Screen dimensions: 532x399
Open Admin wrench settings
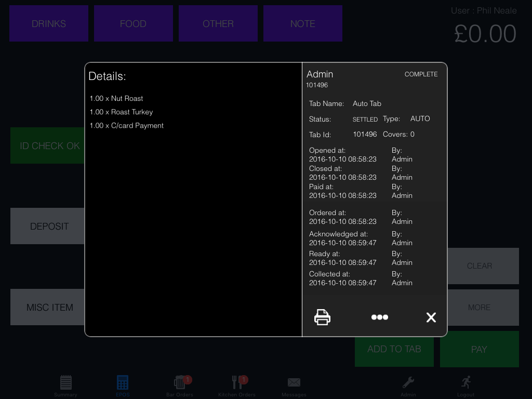click(x=408, y=385)
